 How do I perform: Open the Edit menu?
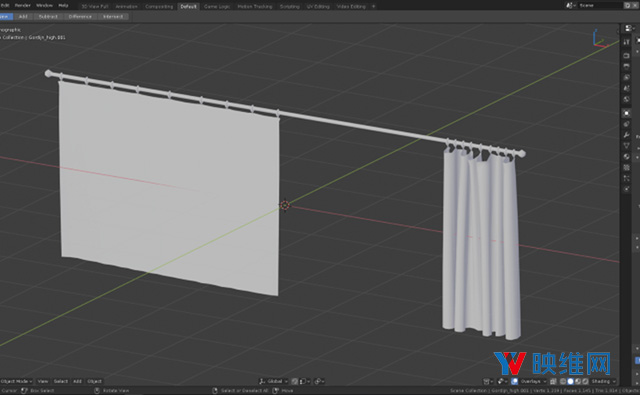click(5, 5)
